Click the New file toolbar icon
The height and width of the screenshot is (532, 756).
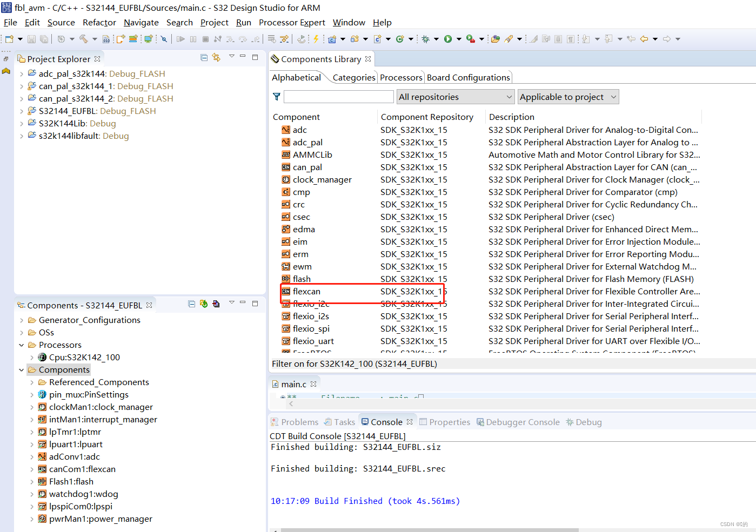[x=9, y=39]
